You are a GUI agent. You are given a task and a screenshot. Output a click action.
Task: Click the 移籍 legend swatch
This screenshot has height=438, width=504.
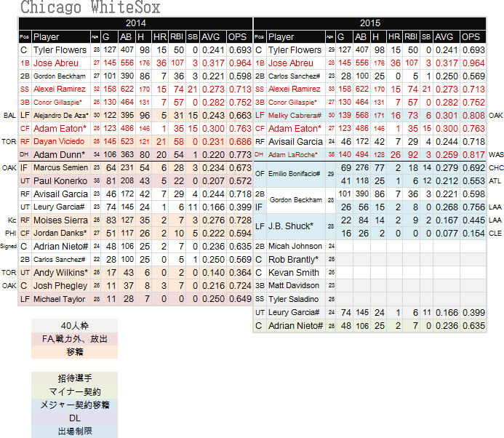coord(74,352)
